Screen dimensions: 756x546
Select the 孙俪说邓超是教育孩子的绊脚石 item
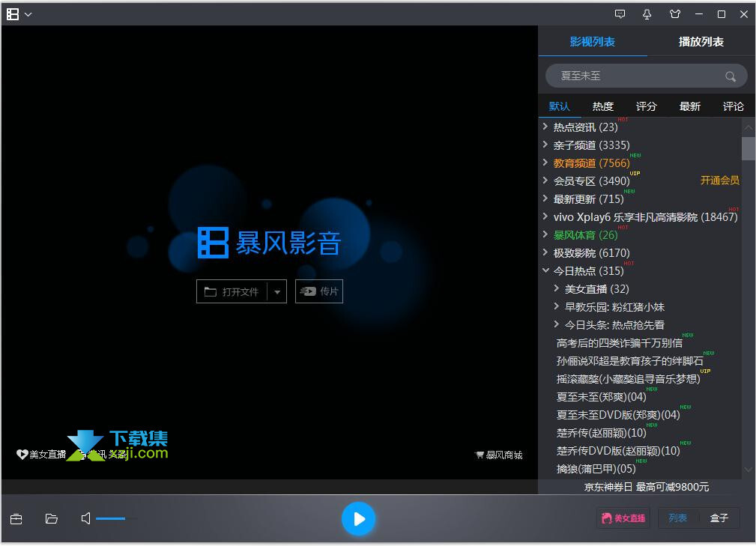point(629,361)
